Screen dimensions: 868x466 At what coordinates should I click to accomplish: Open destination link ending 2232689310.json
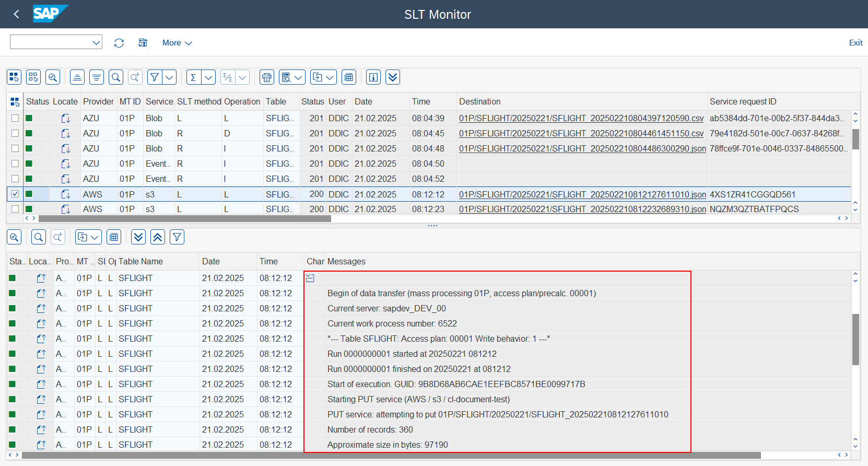(582, 209)
